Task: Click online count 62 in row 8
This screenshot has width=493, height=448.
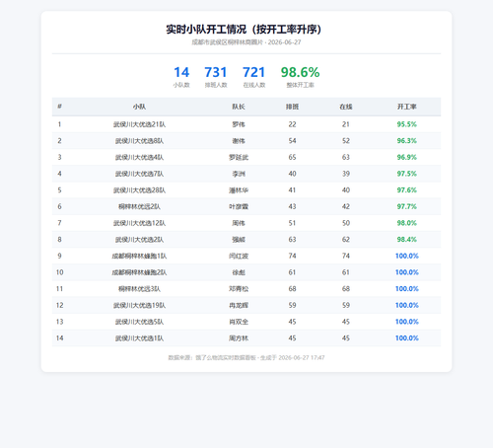Action: [x=346, y=240]
